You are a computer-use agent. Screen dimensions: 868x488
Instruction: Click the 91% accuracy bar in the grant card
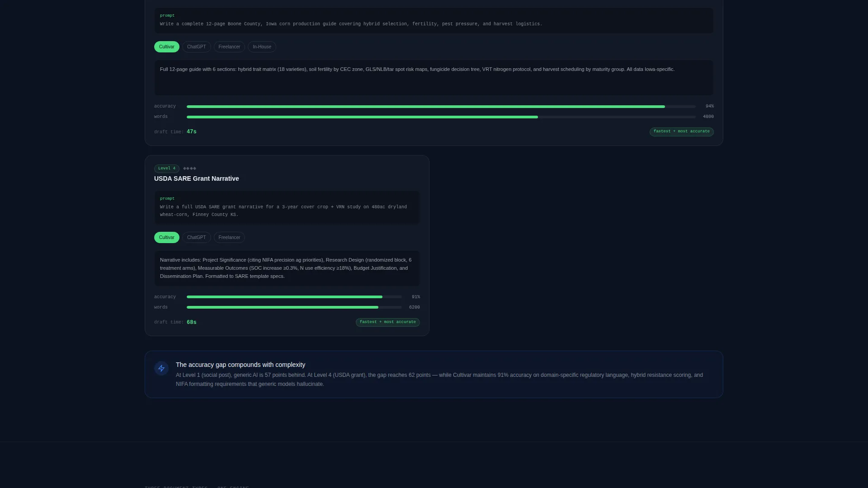tap(294, 297)
